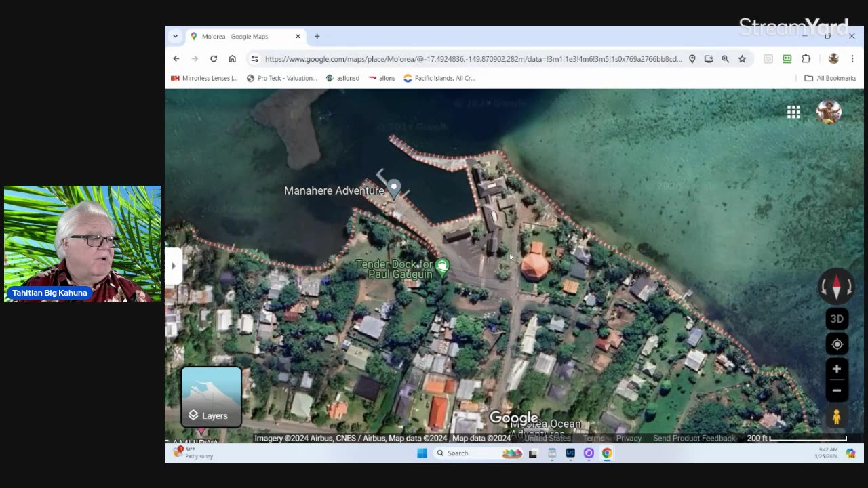Screen dimensions: 868x488
Task: Open the Pacific Islands, All Cr... bookmark
Action: (x=439, y=78)
